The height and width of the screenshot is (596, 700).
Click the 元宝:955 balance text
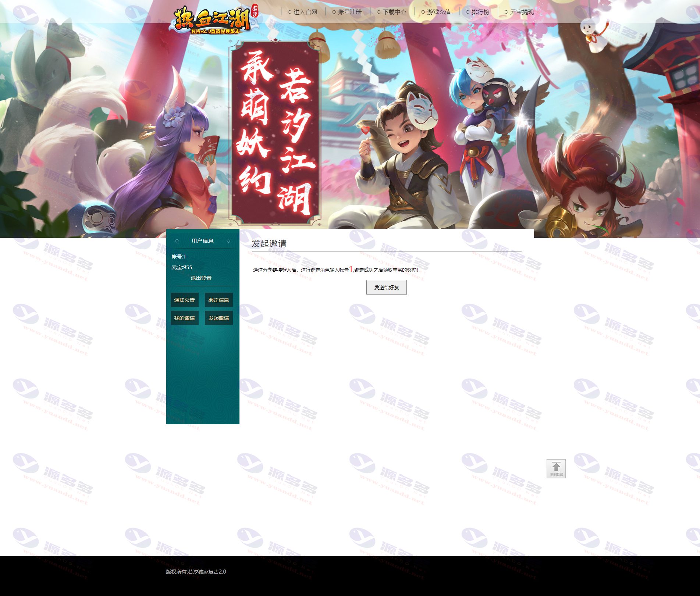pos(182,267)
